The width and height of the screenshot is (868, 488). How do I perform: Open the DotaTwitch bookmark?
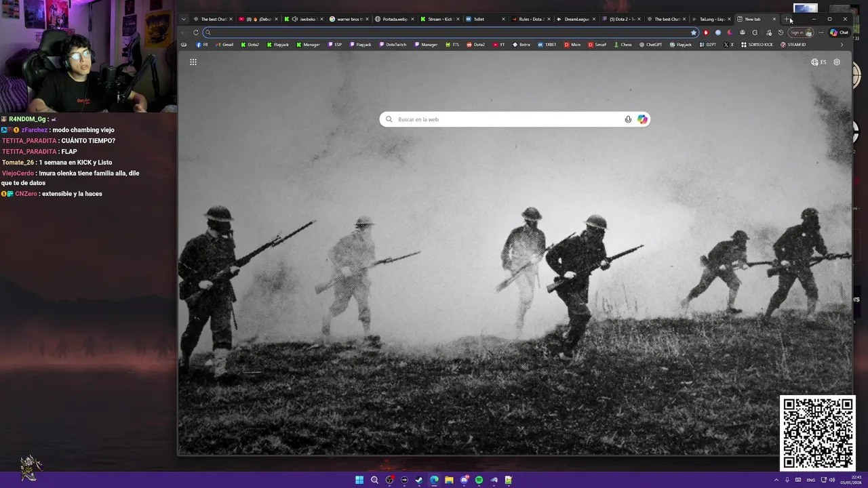point(393,45)
